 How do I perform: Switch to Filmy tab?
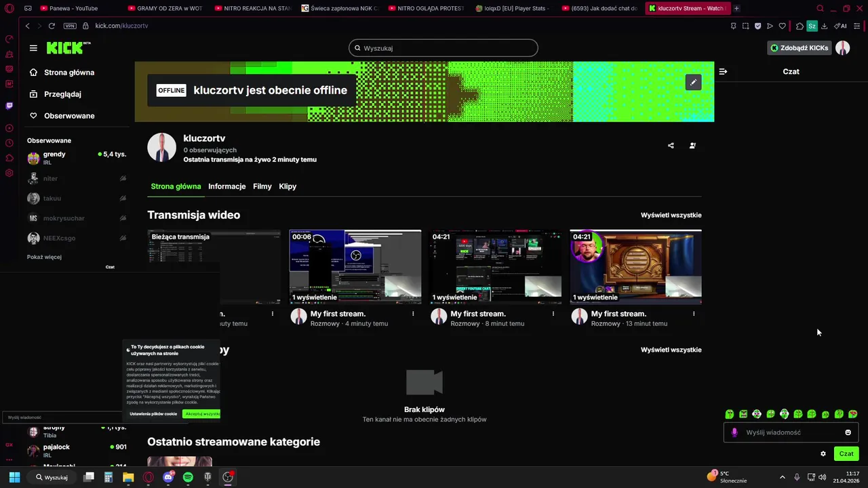262,186
